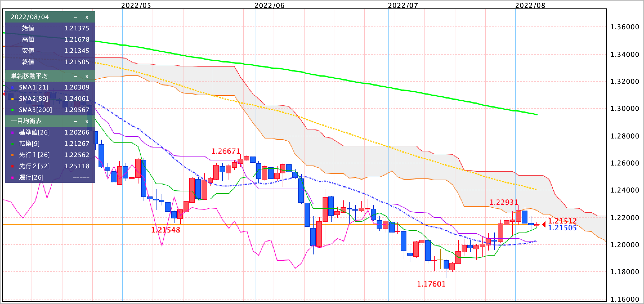Image resolution: width=644 pixels, height=304 pixels.
Task: Click the SMA2[89] yellow color marker
Action: (12, 99)
